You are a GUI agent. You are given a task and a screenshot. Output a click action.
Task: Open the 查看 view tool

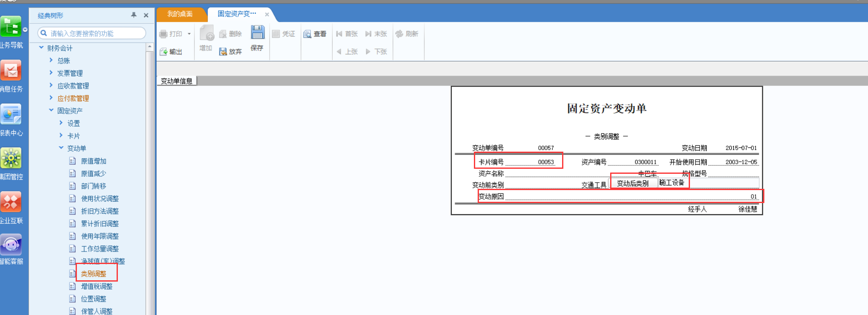tap(315, 34)
